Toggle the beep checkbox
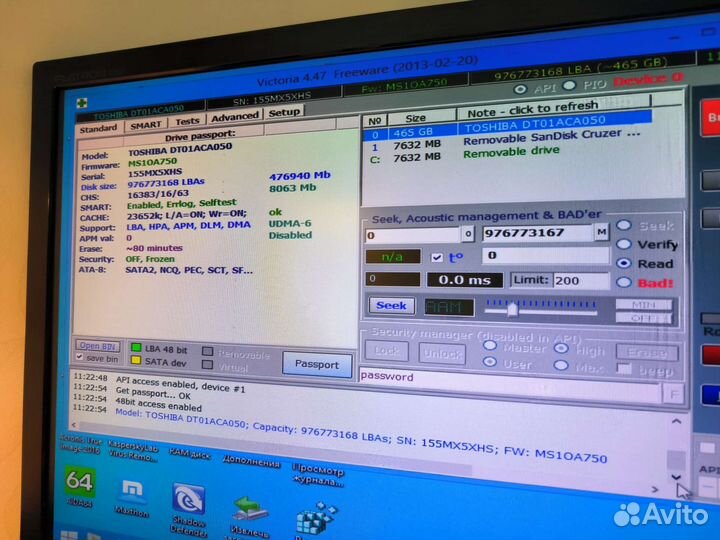This screenshot has height=540, width=720. [624, 368]
